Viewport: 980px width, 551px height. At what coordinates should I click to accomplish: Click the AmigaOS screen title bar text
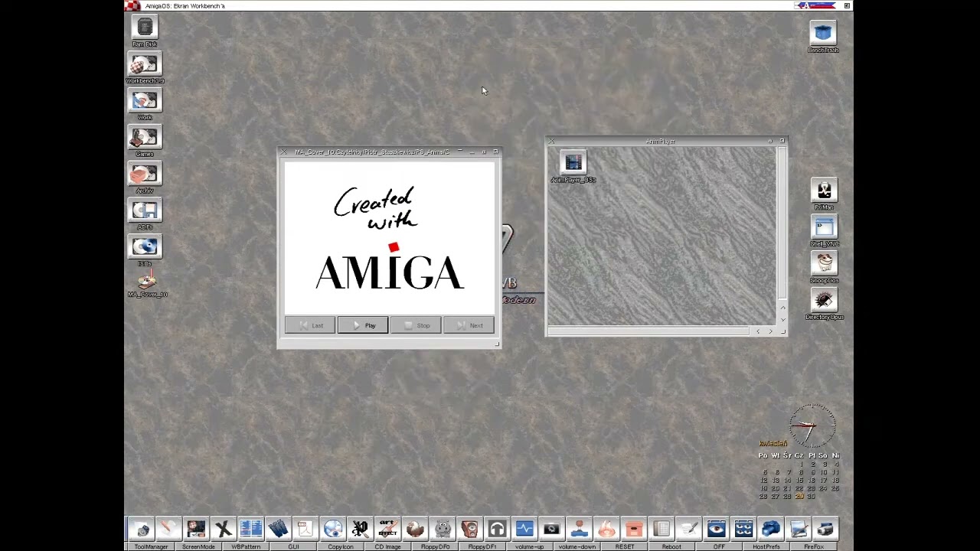pos(185,6)
